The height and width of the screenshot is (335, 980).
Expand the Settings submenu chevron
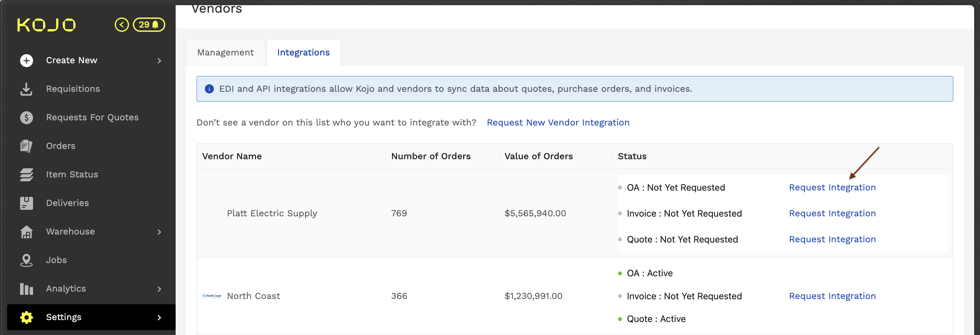pos(159,317)
